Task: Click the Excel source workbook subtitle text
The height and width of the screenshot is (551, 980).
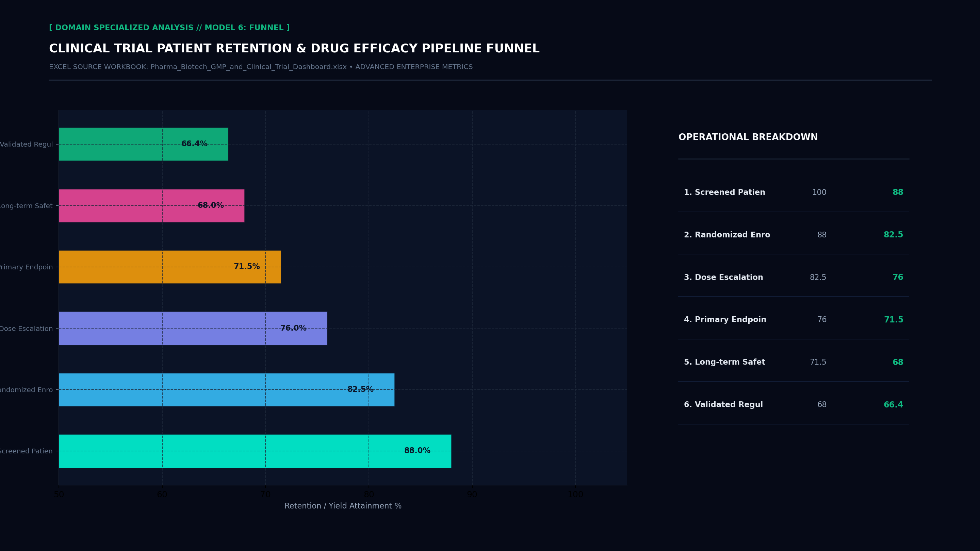Action: pyautogui.click(x=261, y=67)
